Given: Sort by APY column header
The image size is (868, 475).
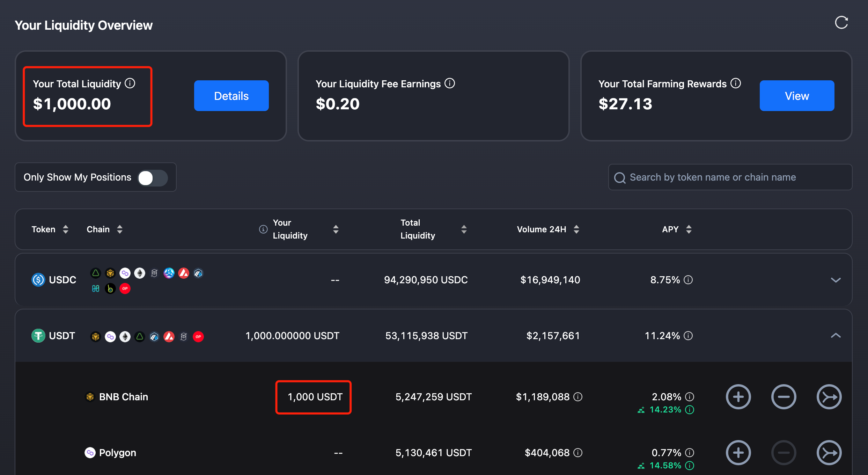Looking at the screenshot, I should coord(689,229).
